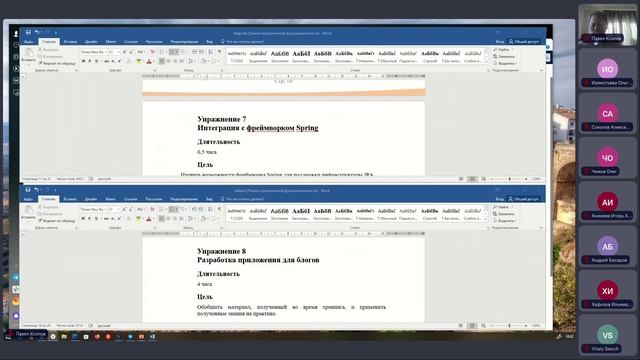The height and width of the screenshot is (360, 640).
Task: Toggle center alignment in Упражнение 8 window
Action: (x=168, y=219)
